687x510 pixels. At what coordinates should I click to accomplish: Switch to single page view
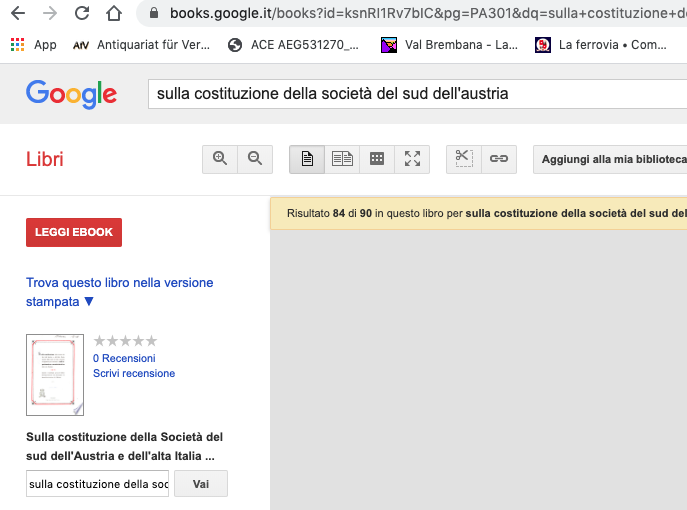coord(307,159)
